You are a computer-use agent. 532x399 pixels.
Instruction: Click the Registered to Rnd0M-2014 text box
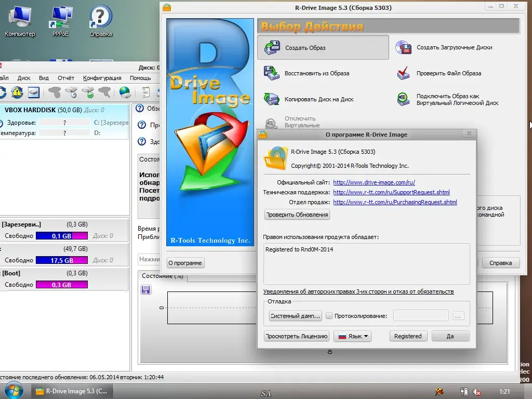click(x=366, y=263)
